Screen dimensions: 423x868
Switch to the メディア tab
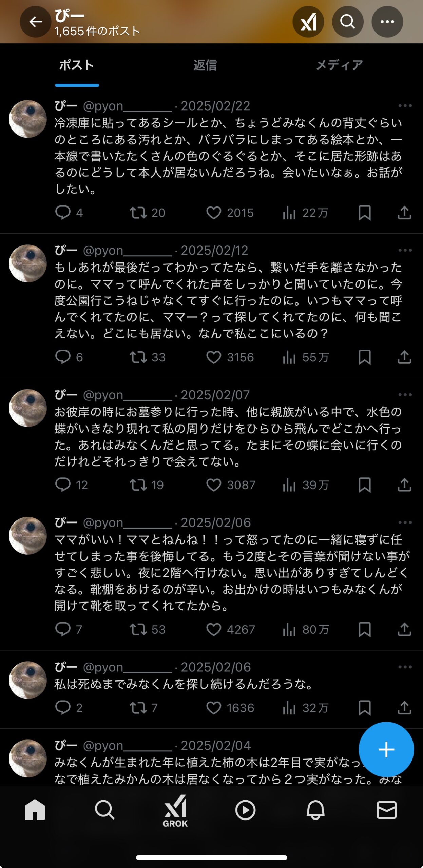tap(339, 65)
